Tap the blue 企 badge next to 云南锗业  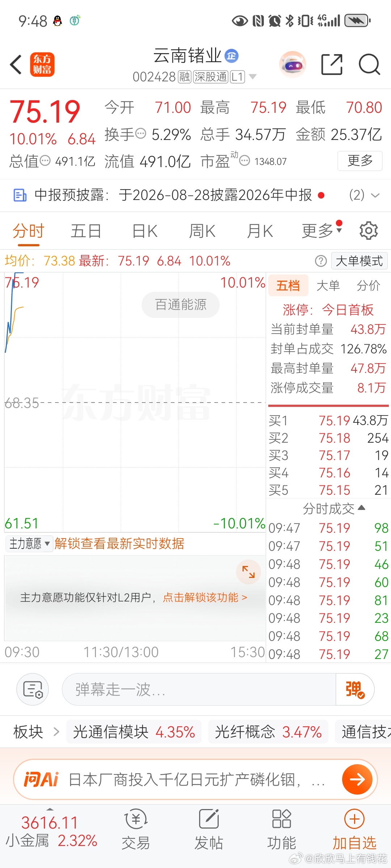point(232,56)
